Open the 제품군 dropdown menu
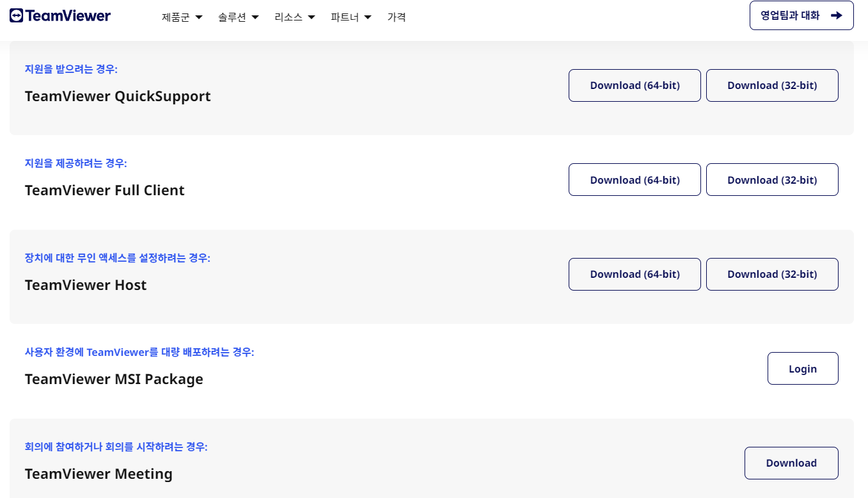 point(182,17)
